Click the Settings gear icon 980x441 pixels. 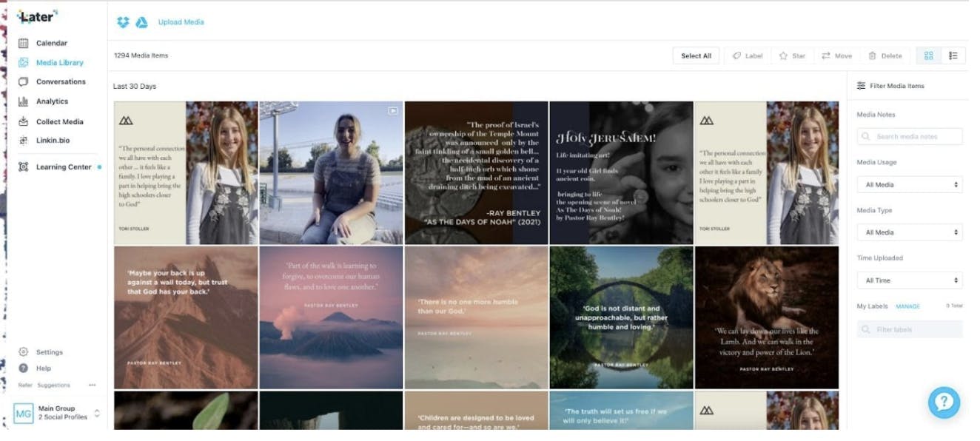[x=23, y=352]
